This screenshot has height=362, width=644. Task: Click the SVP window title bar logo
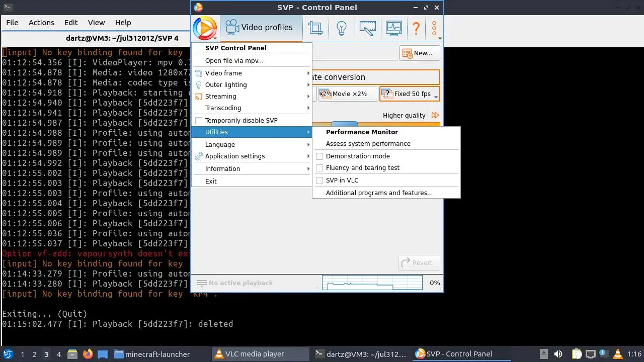click(198, 7)
